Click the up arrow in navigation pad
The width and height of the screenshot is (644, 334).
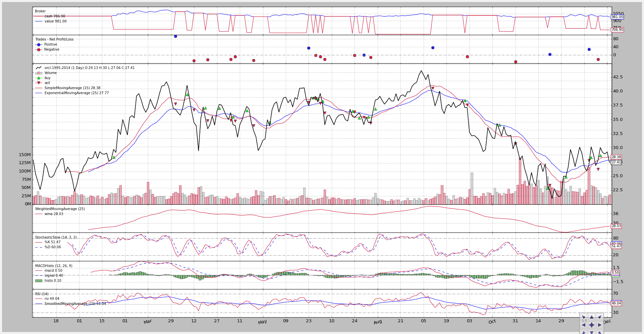592,317
